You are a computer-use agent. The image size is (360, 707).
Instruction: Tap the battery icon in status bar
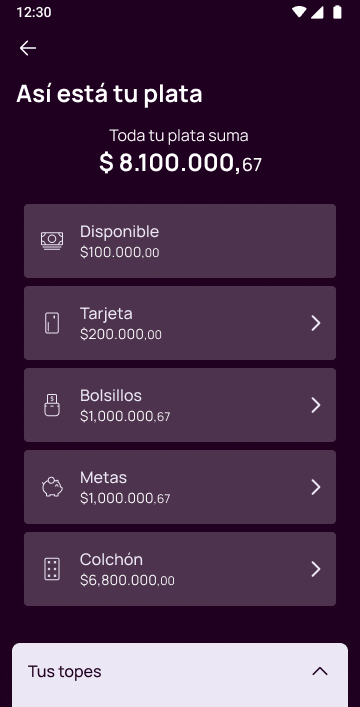pyautogui.click(x=337, y=12)
